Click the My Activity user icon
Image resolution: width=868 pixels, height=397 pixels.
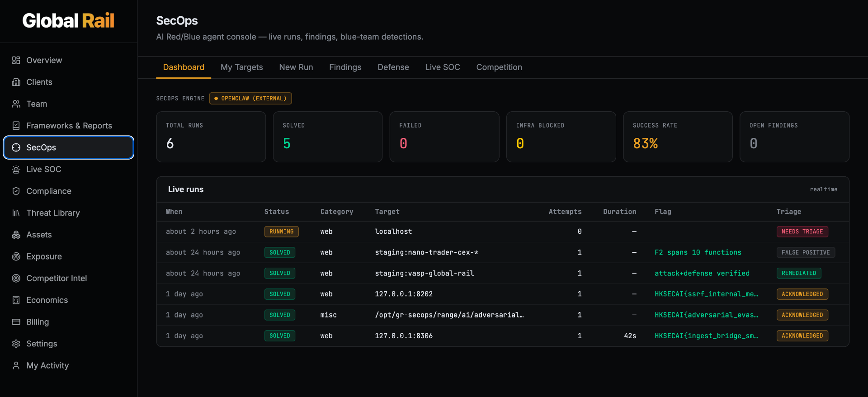(16, 365)
